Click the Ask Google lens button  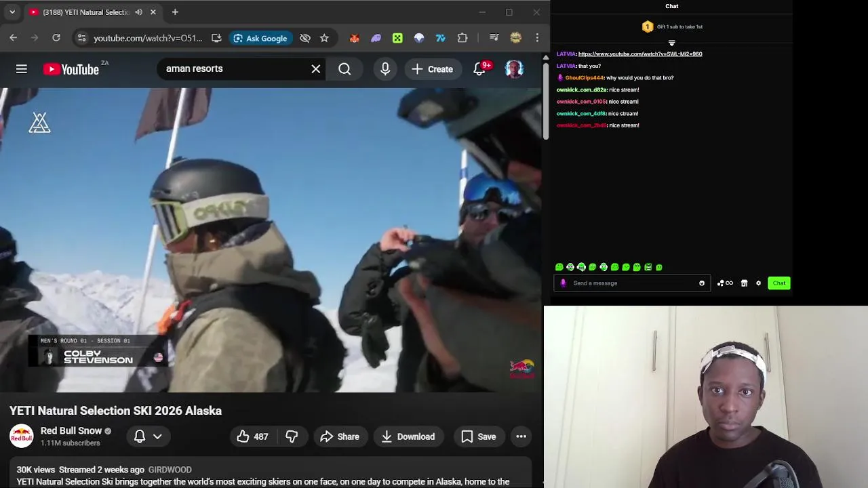point(261,38)
